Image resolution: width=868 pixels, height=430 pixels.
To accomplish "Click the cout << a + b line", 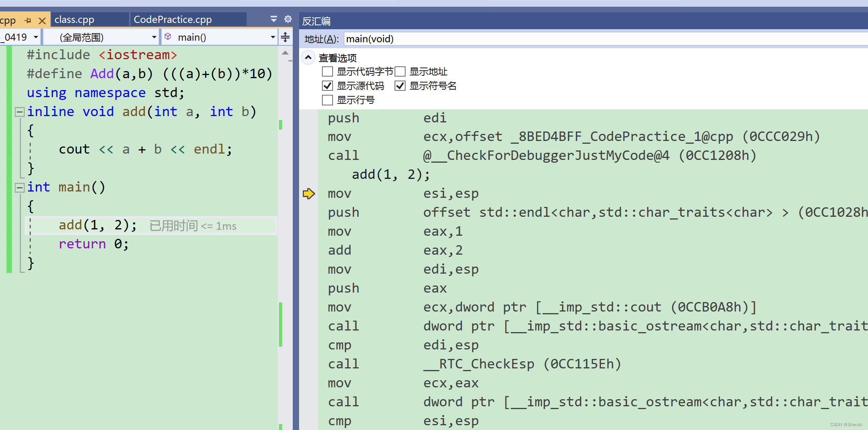I will click(x=146, y=149).
